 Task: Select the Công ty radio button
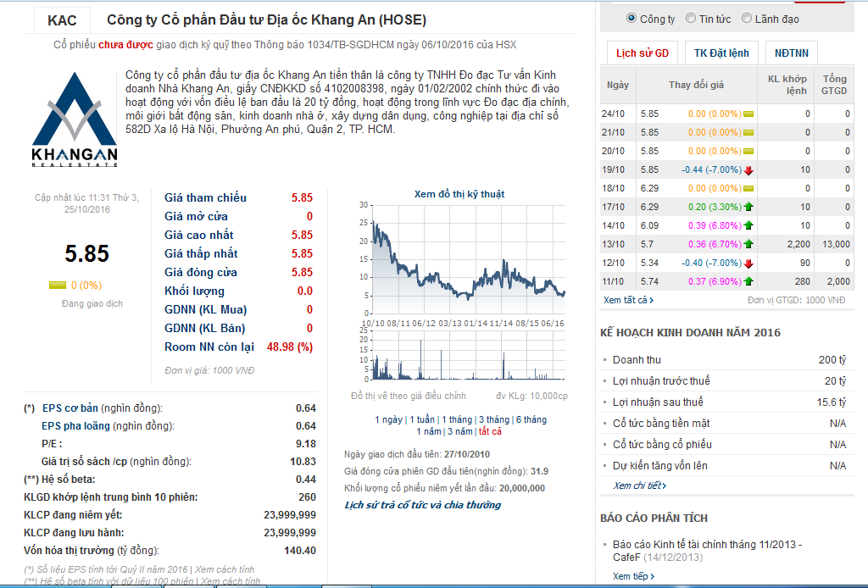click(x=631, y=19)
